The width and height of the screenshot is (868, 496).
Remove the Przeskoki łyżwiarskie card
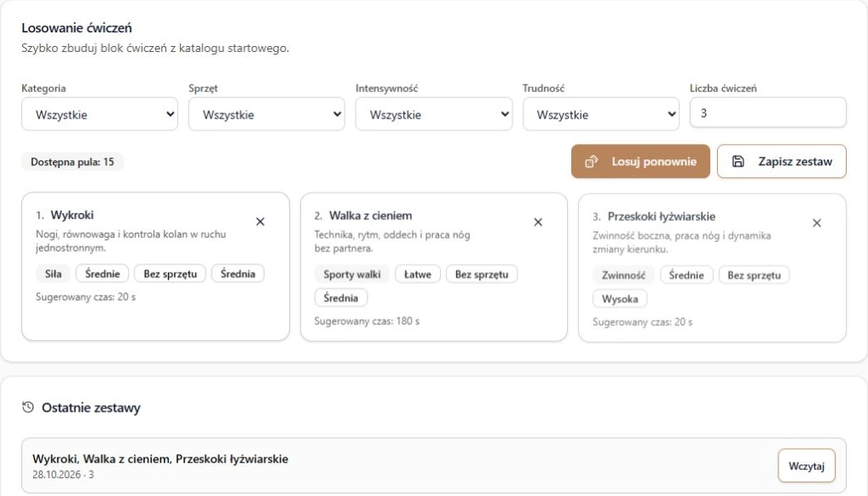[x=817, y=223]
